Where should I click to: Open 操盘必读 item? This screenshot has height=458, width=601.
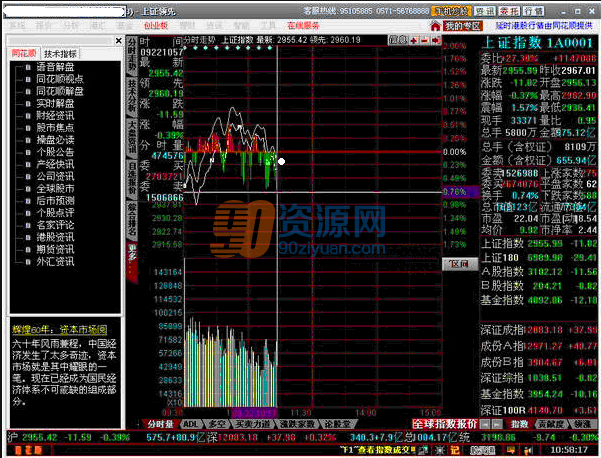click(55, 140)
